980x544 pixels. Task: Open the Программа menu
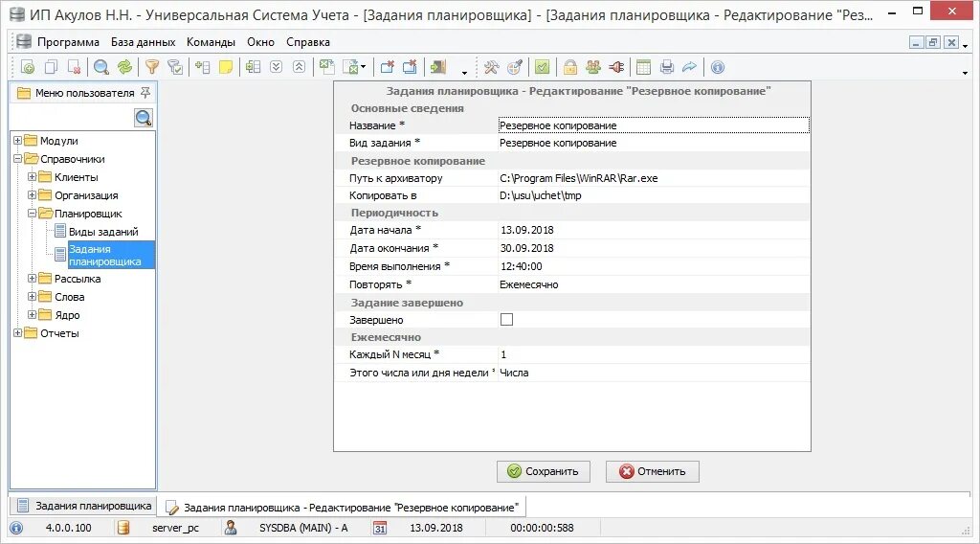(68, 42)
